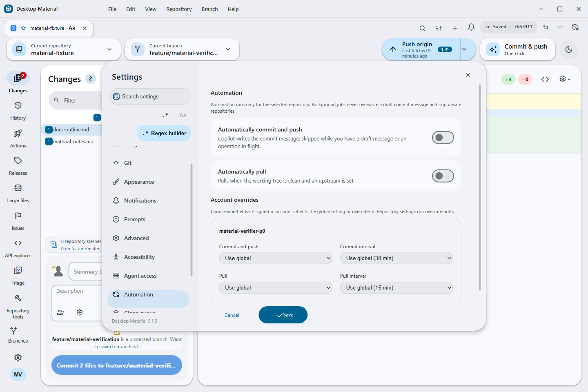Click the code brackets icon in diff header

(x=545, y=79)
